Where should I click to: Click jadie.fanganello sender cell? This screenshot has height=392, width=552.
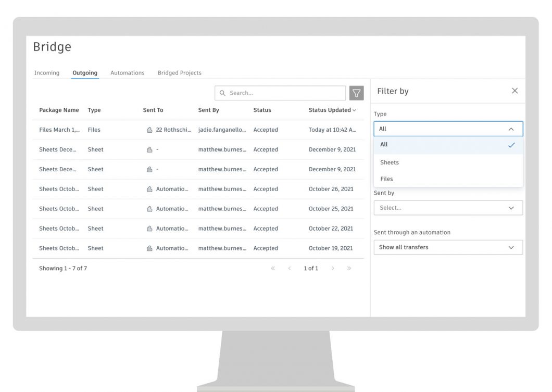[x=222, y=130]
